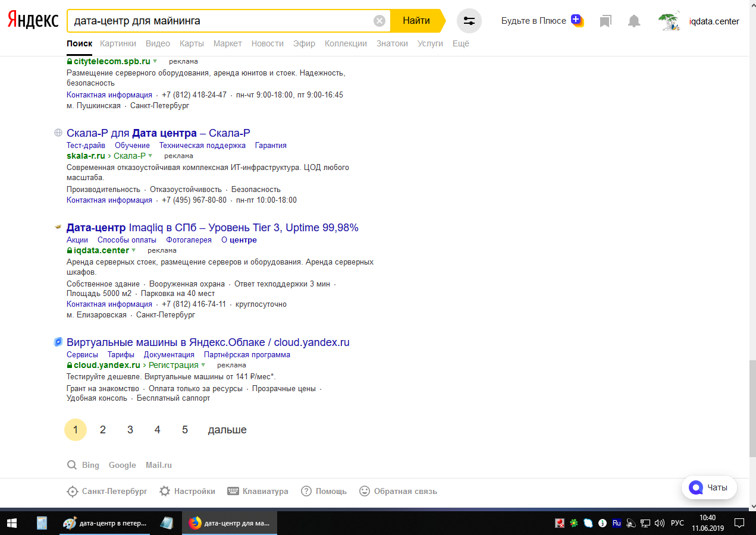756x535 pixels.
Task: Click Будьте в Плюсе link
Action: coord(534,21)
